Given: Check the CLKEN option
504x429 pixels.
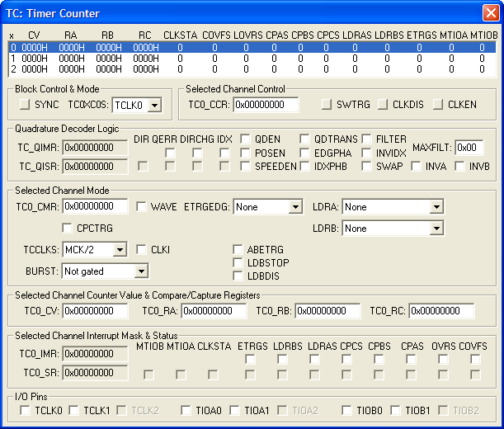Looking at the screenshot, I should (x=438, y=105).
